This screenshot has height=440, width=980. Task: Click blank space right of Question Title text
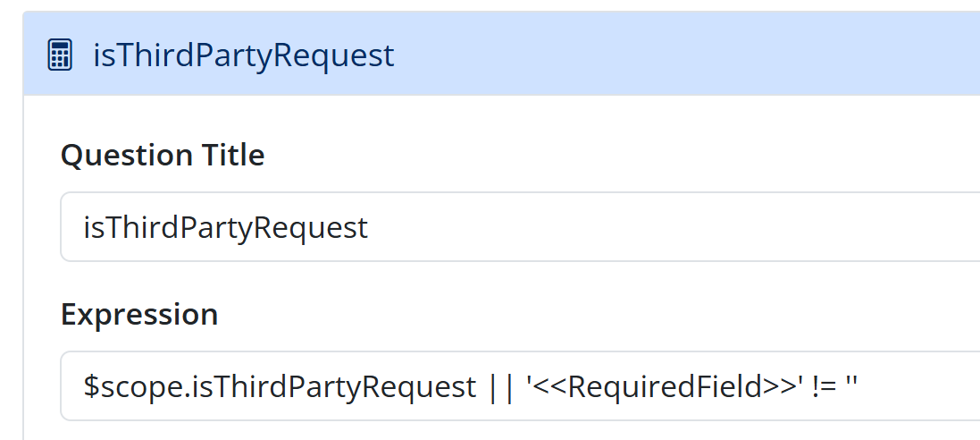click(x=670, y=227)
